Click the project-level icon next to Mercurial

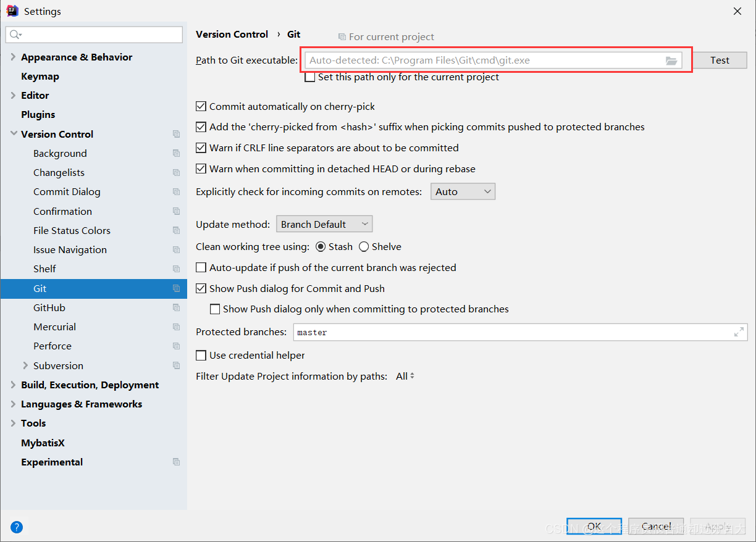176,327
